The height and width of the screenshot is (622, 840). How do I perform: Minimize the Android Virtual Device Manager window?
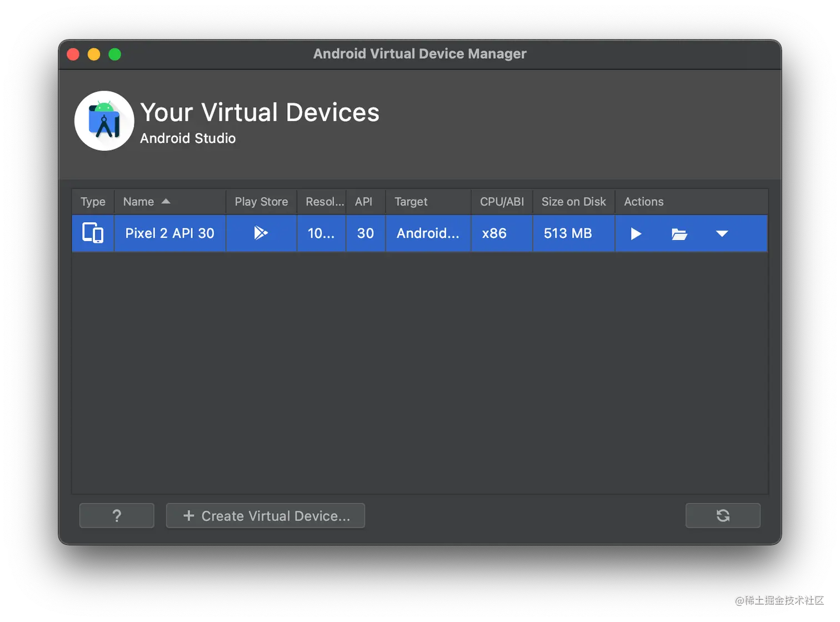(x=94, y=54)
